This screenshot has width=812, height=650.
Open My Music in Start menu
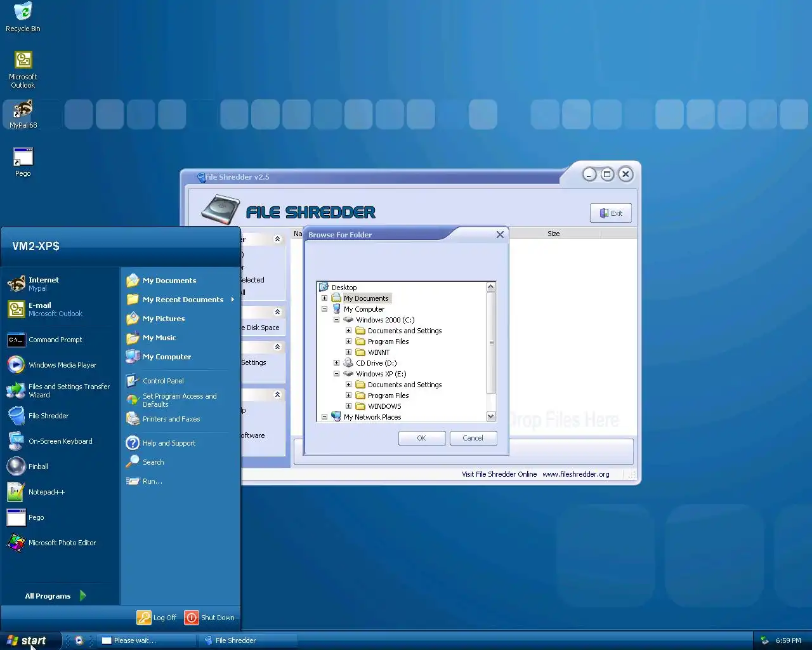[x=180, y=338]
